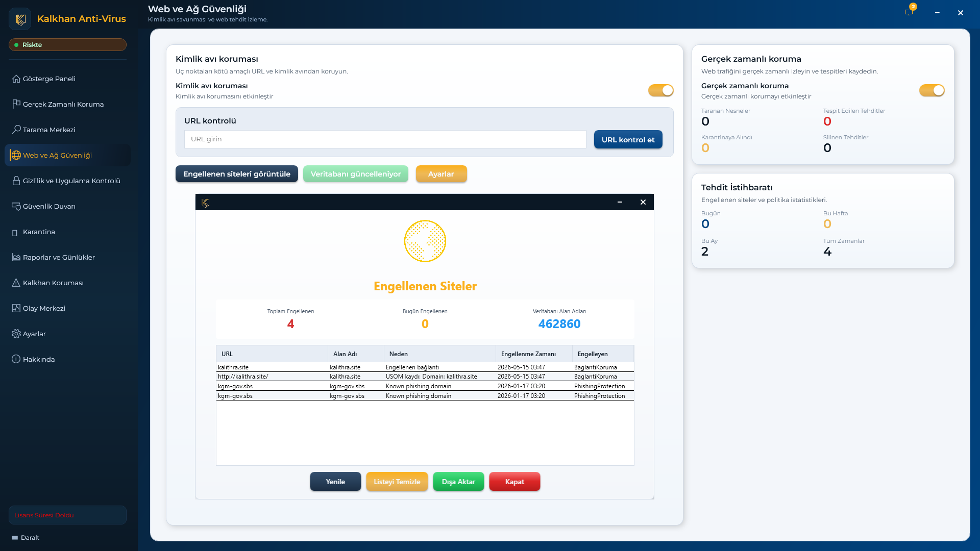The width and height of the screenshot is (980, 551).
Task: Click the Güvenlik Duvarı shield icon
Action: click(x=16, y=206)
